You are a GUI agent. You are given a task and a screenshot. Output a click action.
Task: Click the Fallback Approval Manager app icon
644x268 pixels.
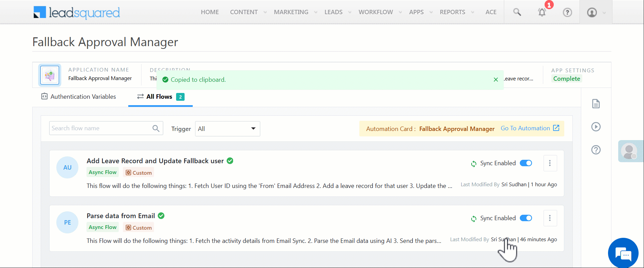[50, 75]
